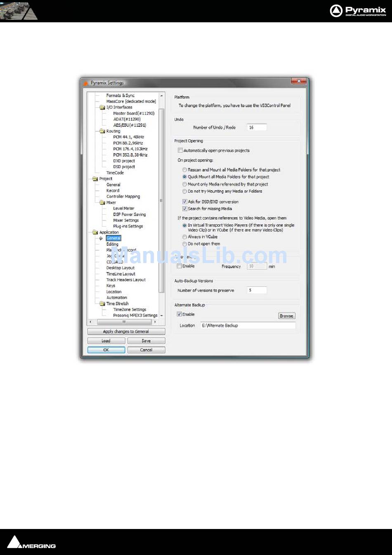The height and width of the screenshot is (555, 392).
Task: Click Browse for alternate backup location
Action: (x=286, y=316)
